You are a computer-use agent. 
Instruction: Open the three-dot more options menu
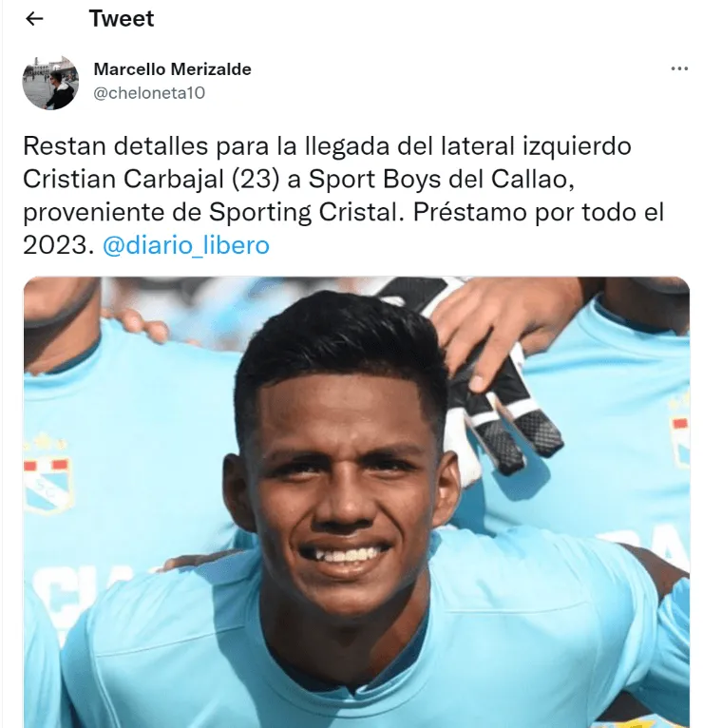pos(679,68)
